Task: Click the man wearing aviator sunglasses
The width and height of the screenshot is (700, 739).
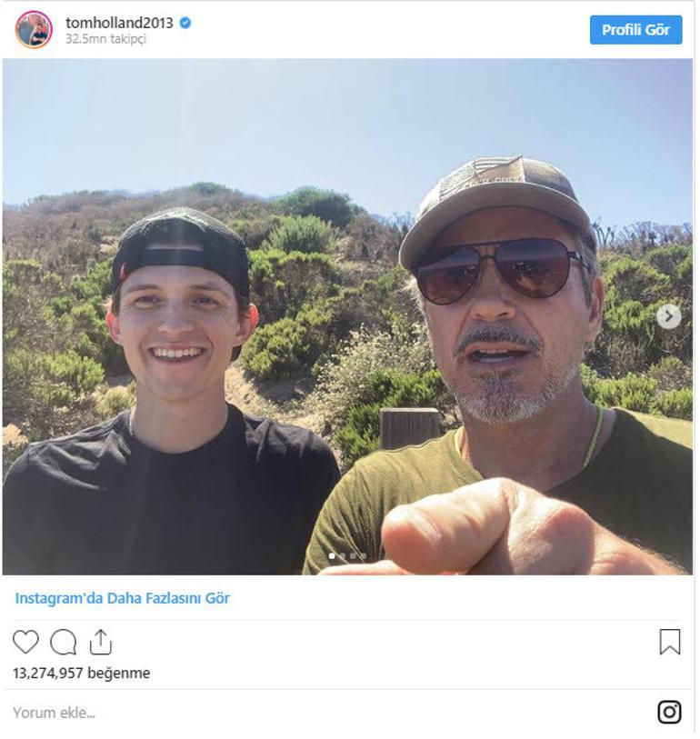Action: tap(501, 367)
